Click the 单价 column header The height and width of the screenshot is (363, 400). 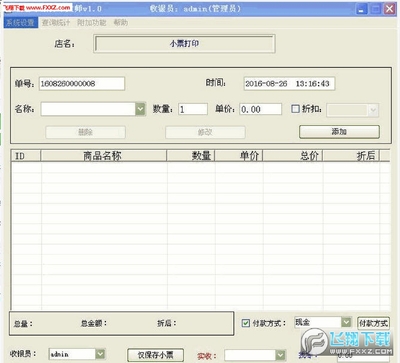tap(239, 156)
